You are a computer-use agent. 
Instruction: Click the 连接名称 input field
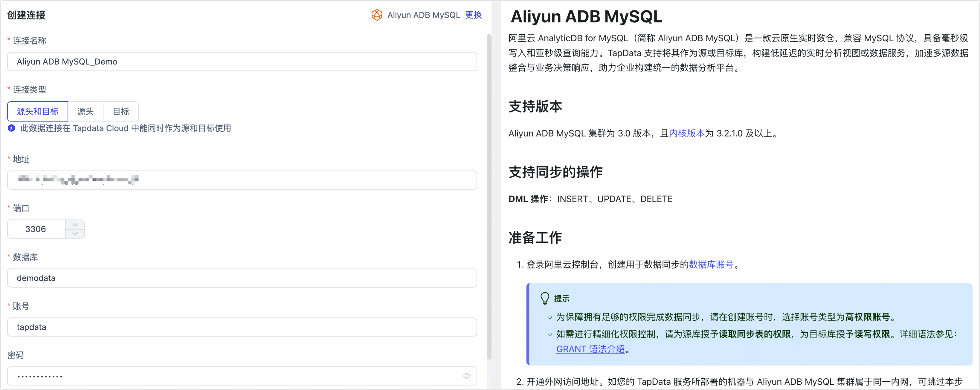point(242,62)
